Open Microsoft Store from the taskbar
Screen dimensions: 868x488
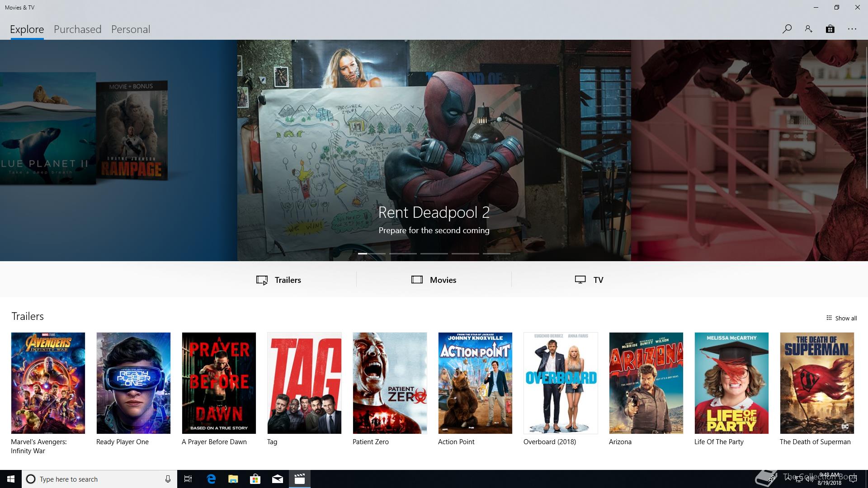[x=255, y=479]
